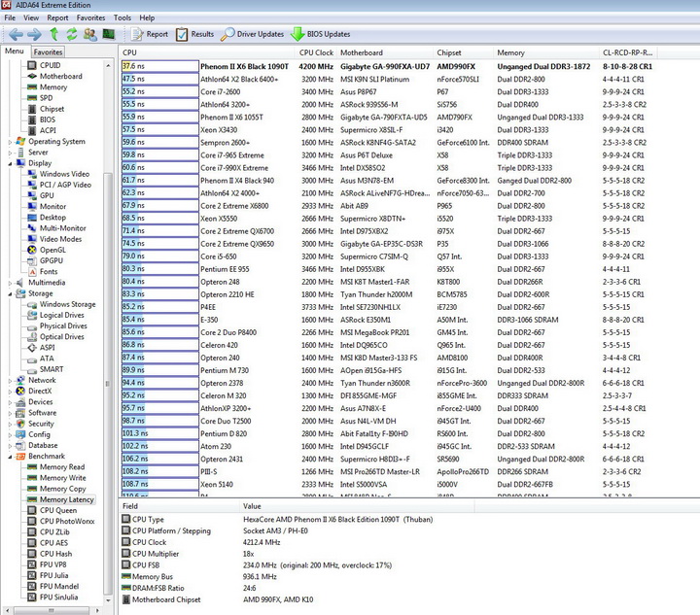Viewport: 700px width, 615px height.
Task: Open the Help menu
Action: pyautogui.click(x=147, y=17)
